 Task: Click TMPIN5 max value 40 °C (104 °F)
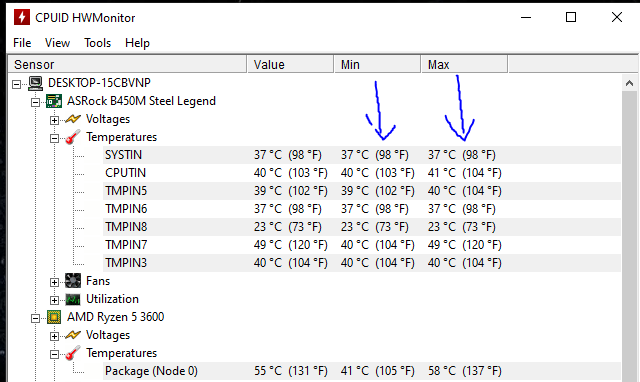pyautogui.click(x=464, y=191)
